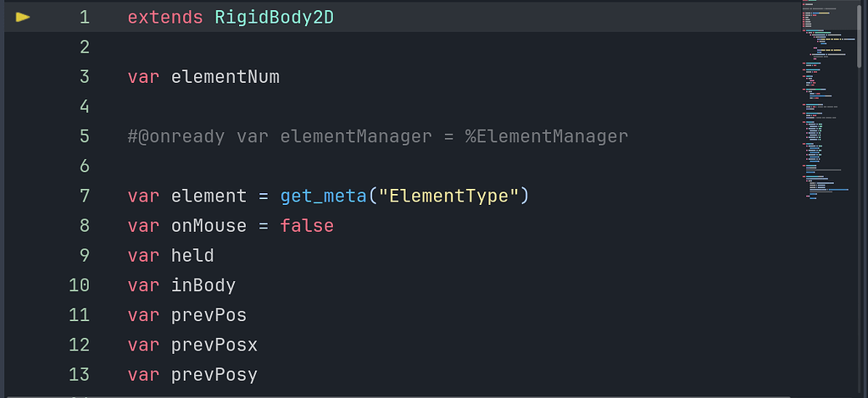Image resolution: width=868 pixels, height=398 pixels.
Task: Click the prevPosx variable name
Action: click(x=214, y=345)
